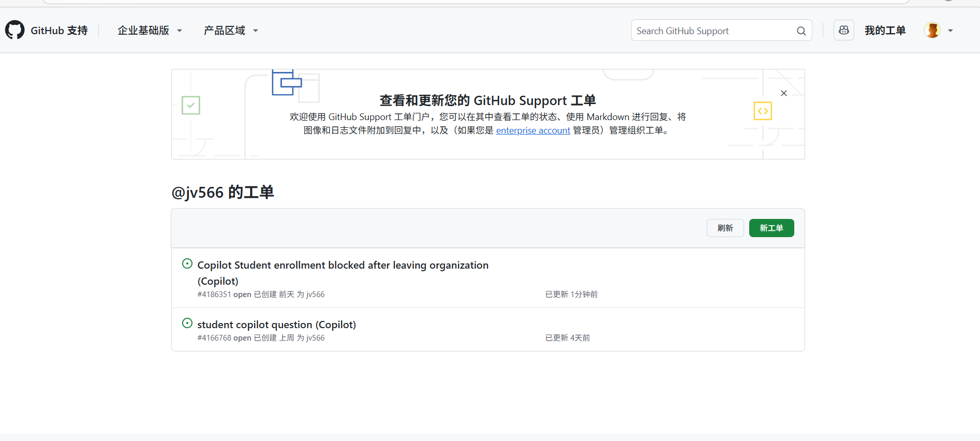
Task: Expand the 产品区域 dropdown menu
Action: coord(231,31)
